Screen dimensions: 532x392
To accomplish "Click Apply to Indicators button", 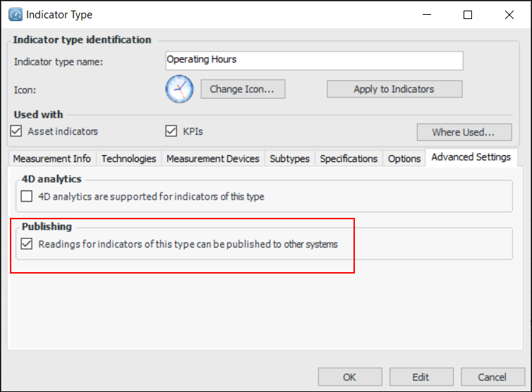I will [x=394, y=90].
